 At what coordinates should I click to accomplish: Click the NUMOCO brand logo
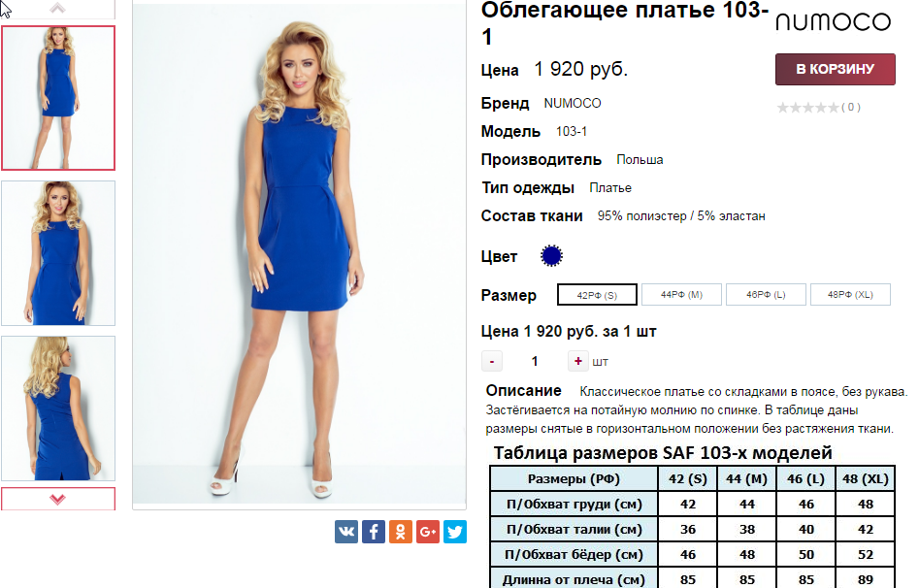click(x=833, y=22)
